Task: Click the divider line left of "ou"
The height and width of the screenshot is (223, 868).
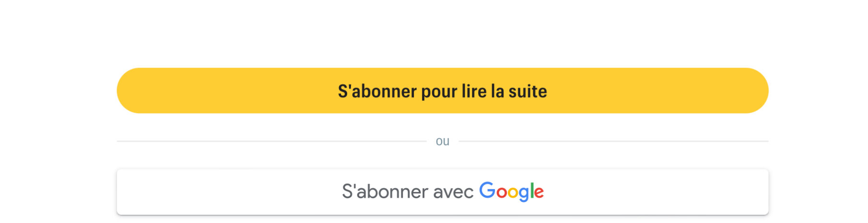Action: pos(271,141)
